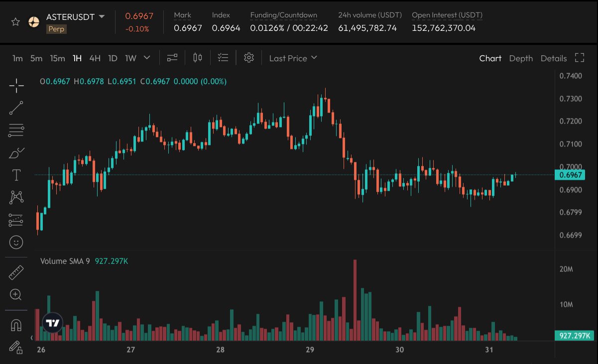Select the text annotation tool
The width and height of the screenshot is (598, 364).
[x=16, y=175]
